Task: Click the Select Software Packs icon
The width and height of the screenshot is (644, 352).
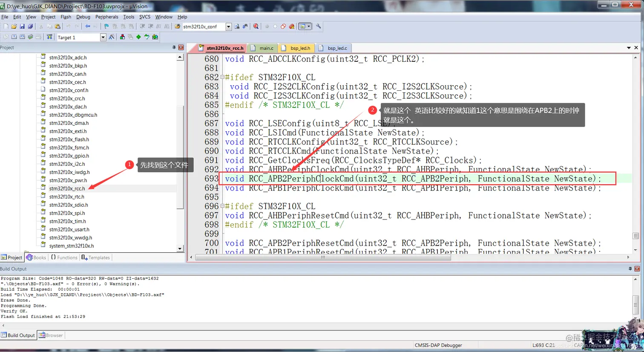Action: (x=147, y=37)
